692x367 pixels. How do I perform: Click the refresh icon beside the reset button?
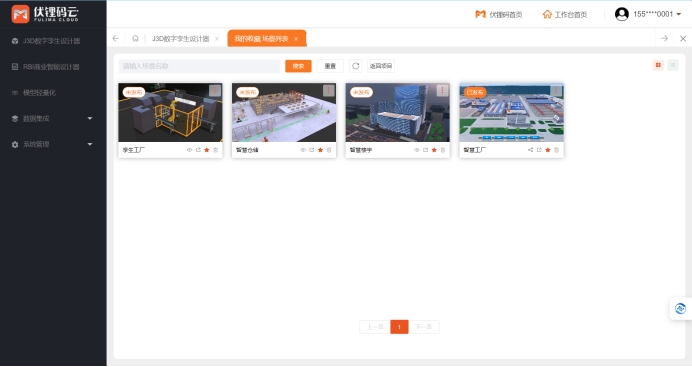coord(356,66)
